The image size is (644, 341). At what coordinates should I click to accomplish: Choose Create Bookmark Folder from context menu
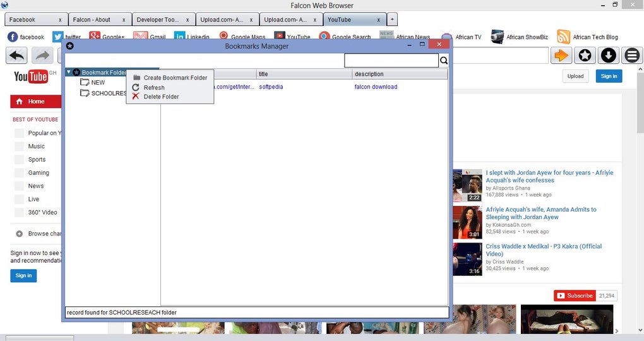click(x=170, y=78)
